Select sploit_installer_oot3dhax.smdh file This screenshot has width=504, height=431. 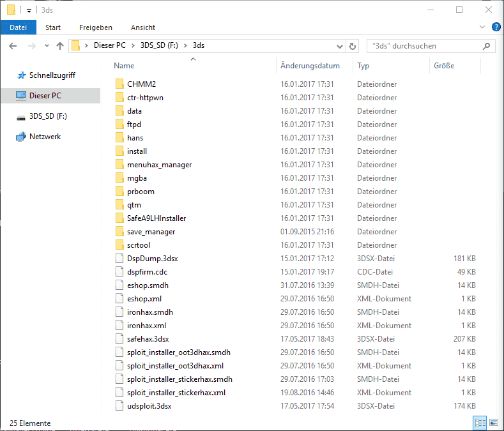point(179,352)
